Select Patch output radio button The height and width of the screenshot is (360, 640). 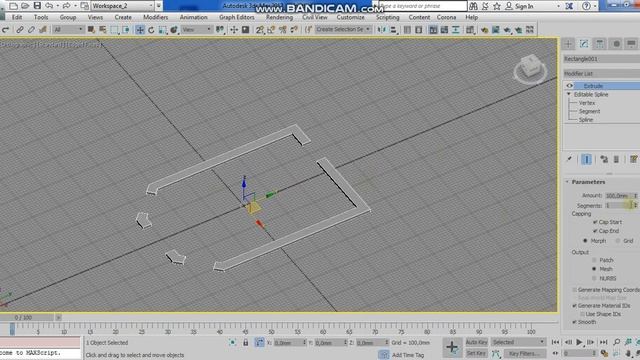click(x=594, y=260)
